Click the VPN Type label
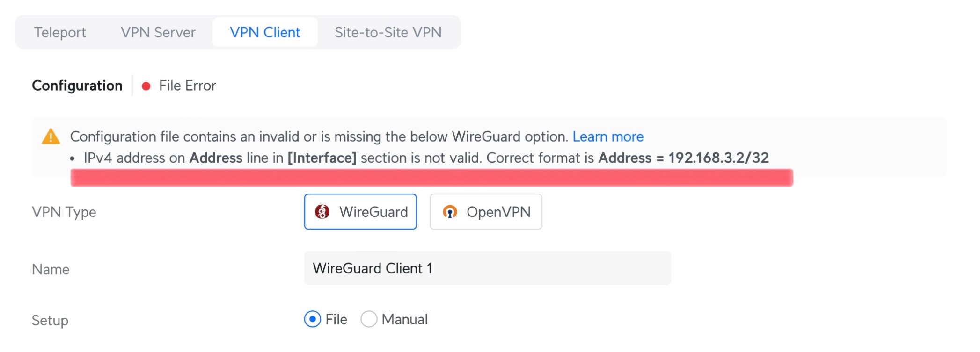Viewport: 980px width, 352px height. coord(64,212)
